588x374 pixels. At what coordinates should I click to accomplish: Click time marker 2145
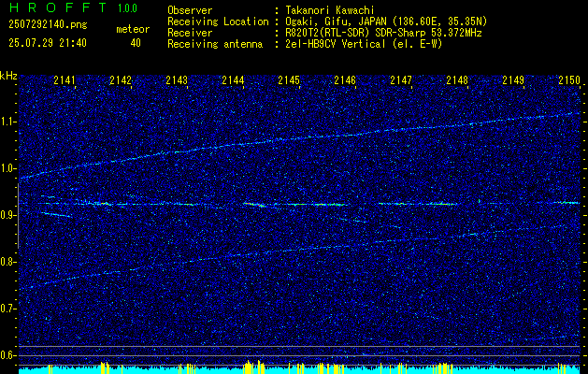289,80
